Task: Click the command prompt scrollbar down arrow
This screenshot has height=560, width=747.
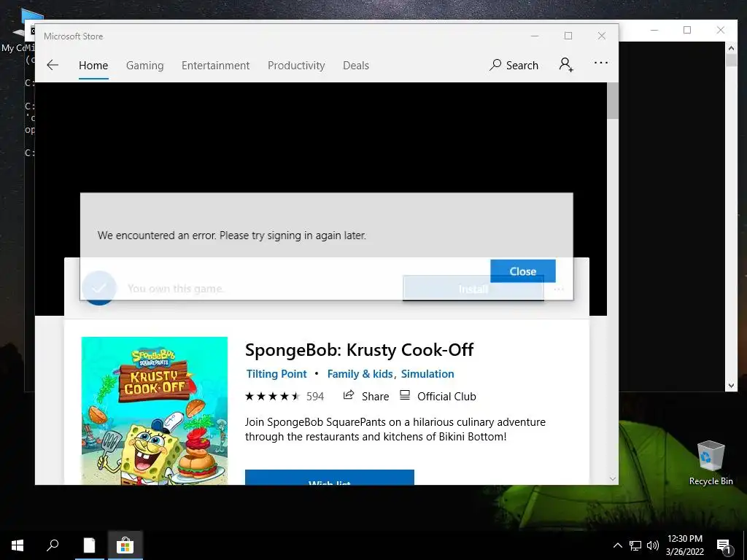Action: tap(731, 385)
